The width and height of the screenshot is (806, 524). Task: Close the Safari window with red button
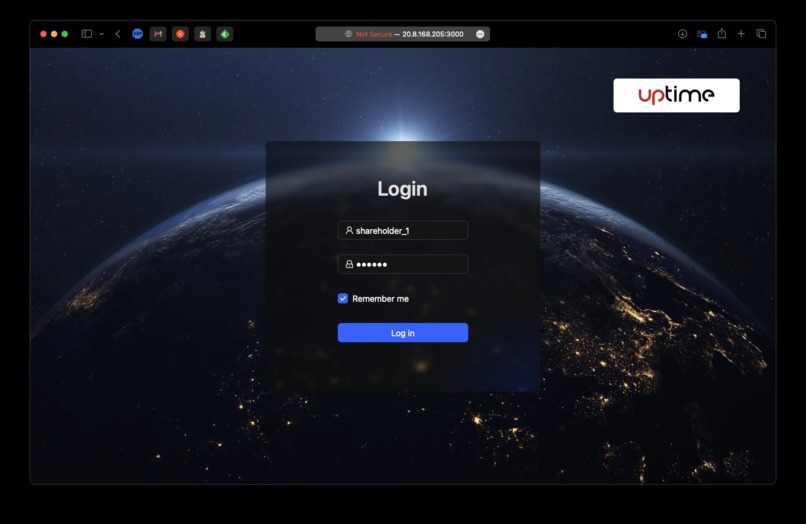[44, 34]
